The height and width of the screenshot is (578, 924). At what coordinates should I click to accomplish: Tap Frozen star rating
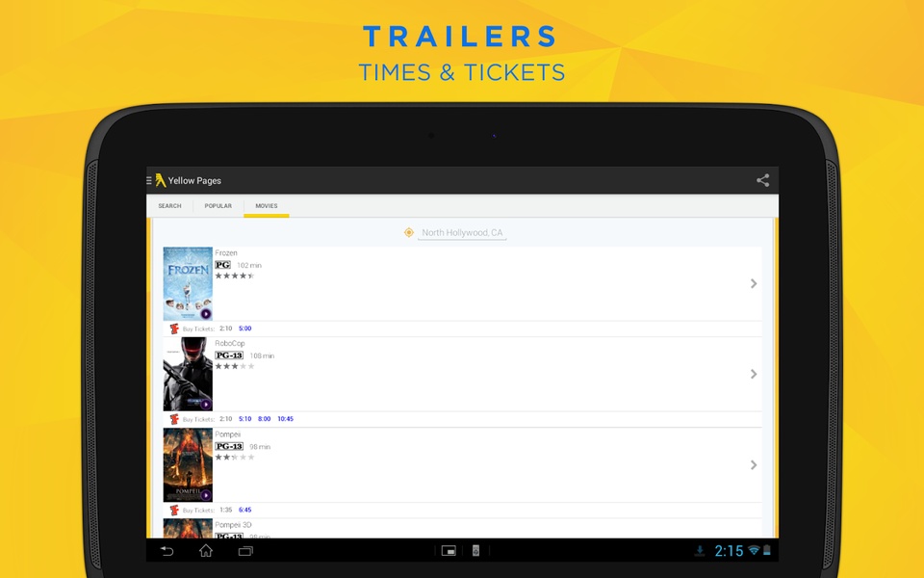coord(235,276)
